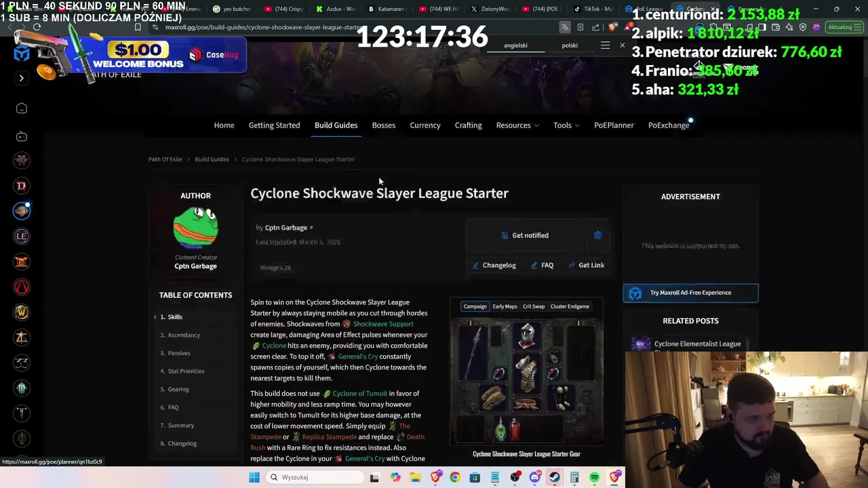Image resolution: width=868 pixels, height=488 pixels.
Task: Click the Get Link button
Action: [x=586, y=265]
